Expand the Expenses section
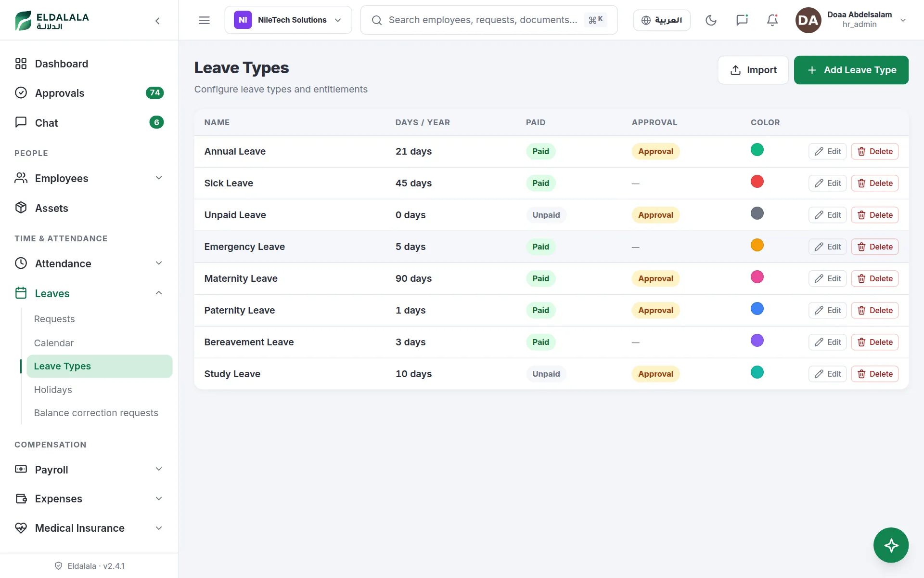The width and height of the screenshot is (924, 578). [89, 499]
